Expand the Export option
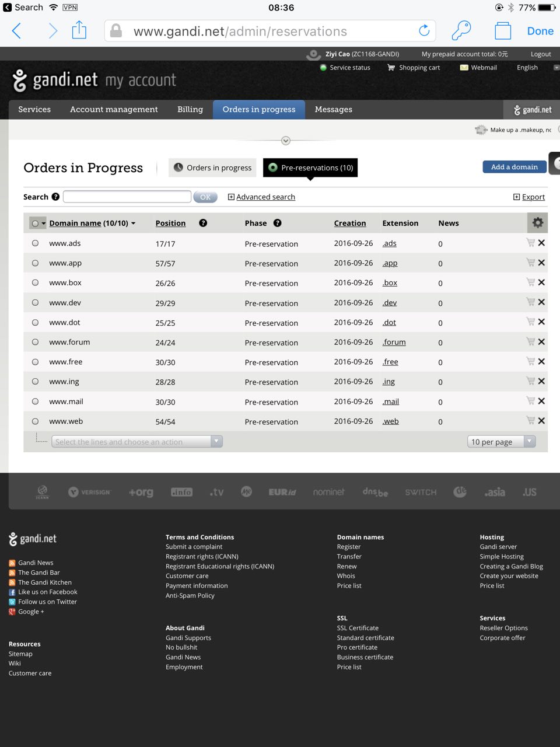Screen dimensions: 560x747 [x=529, y=197]
